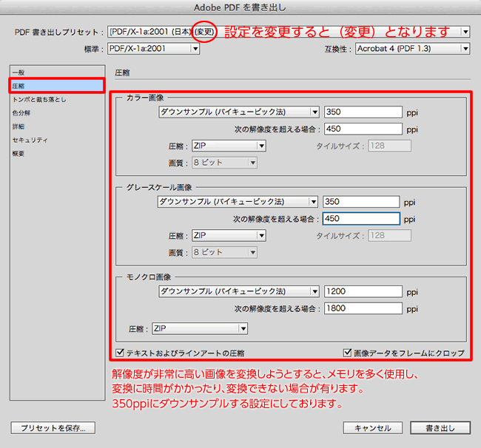Select 概要 category in the list

click(x=58, y=154)
